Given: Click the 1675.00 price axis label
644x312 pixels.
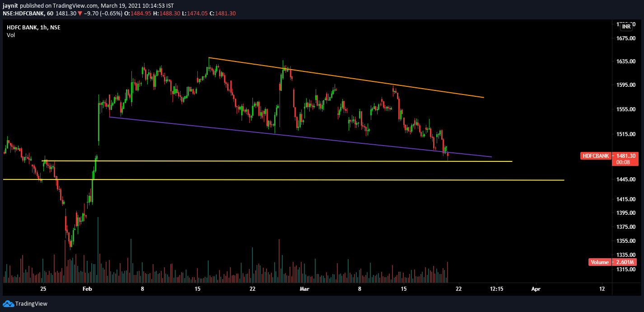Looking at the screenshot, I should click(x=626, y=38).
